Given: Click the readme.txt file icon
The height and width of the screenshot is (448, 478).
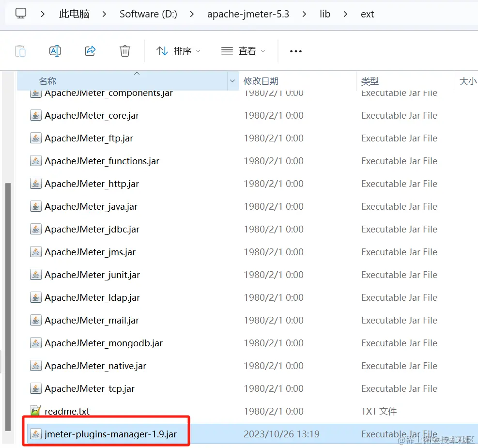Looking at the screenshot, I should pos(36,411).
